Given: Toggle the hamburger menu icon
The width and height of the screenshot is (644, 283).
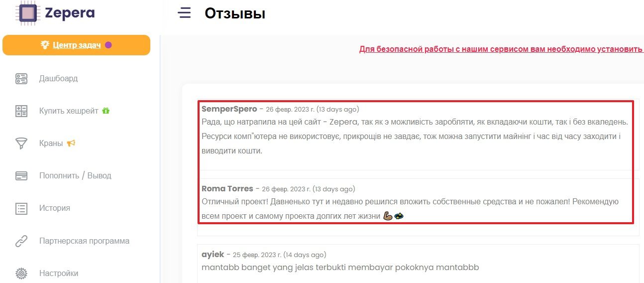Looking at the screenshot, I should pos(185,13).
